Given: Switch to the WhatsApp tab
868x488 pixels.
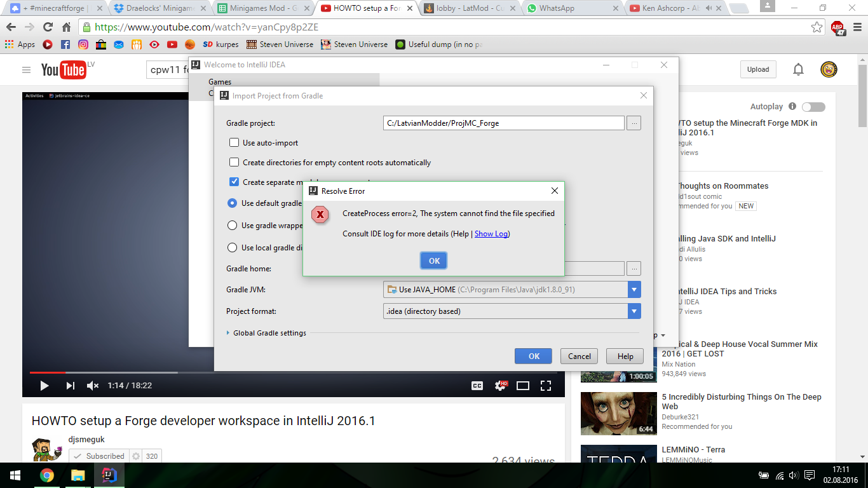Looking at the screenshot, I should point(569,8).
